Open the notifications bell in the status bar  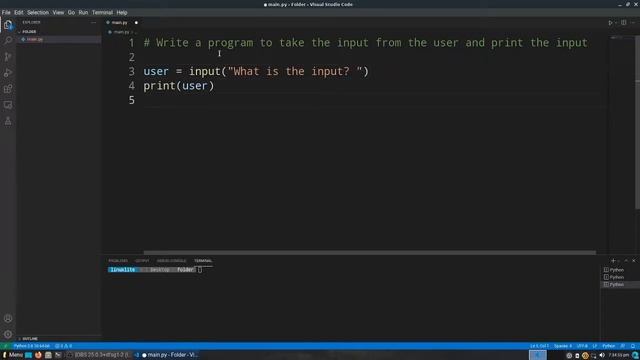point(633,346)
